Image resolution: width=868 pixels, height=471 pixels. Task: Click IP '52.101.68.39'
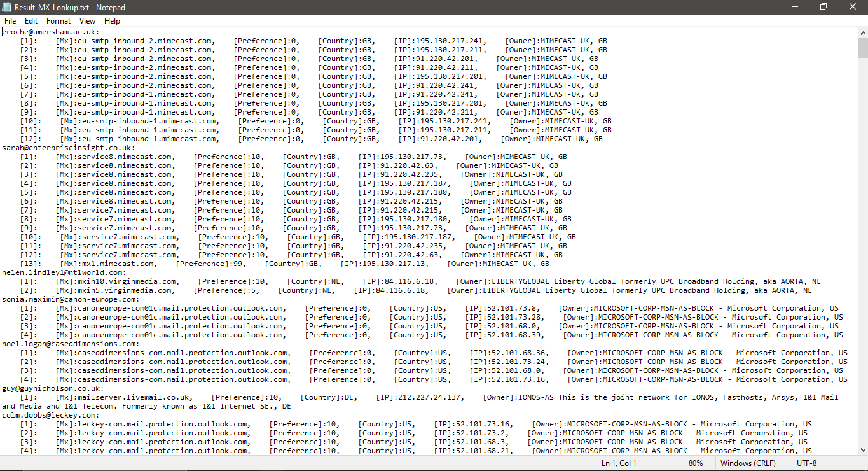pyautogui.click(x=513, y=335)
